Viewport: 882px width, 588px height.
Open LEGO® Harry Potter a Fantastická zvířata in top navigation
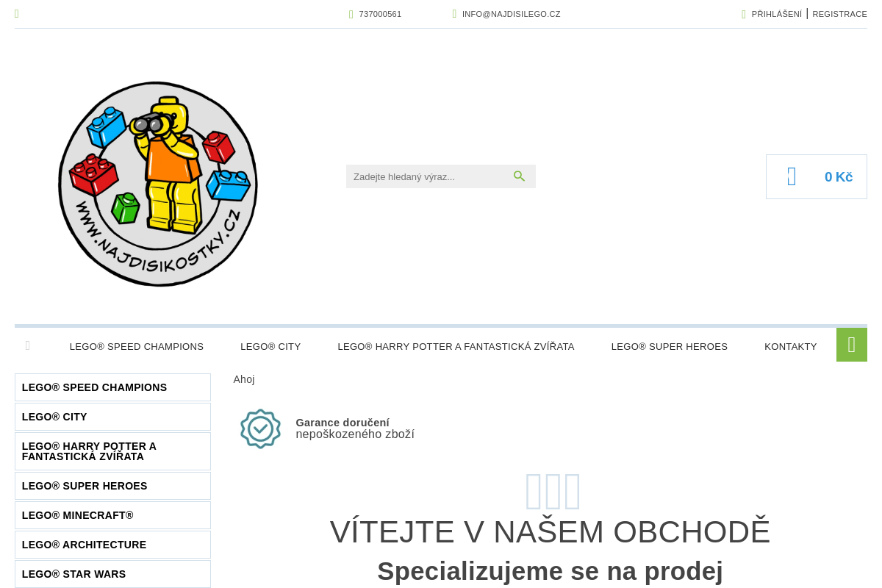(x=456, y=346)
